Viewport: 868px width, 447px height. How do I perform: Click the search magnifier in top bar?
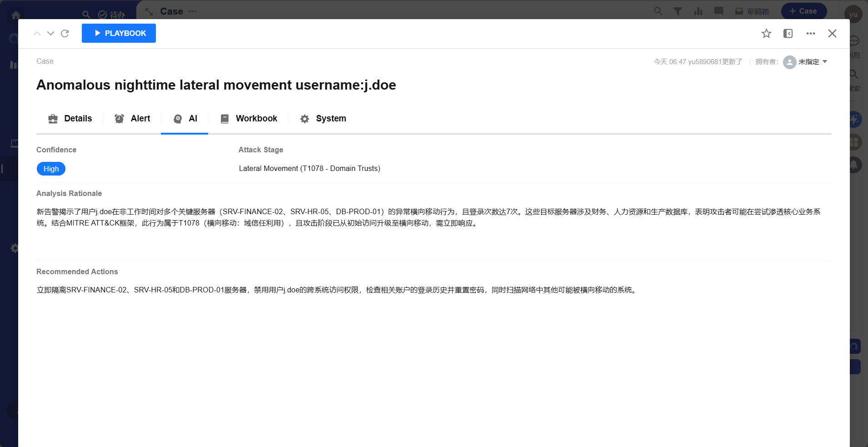click(658, 11)
